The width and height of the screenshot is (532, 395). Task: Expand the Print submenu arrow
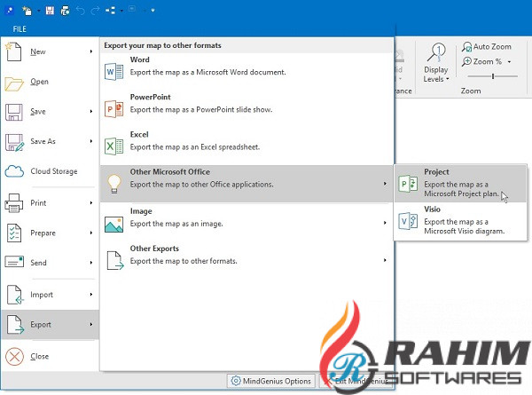coord(91,203)
